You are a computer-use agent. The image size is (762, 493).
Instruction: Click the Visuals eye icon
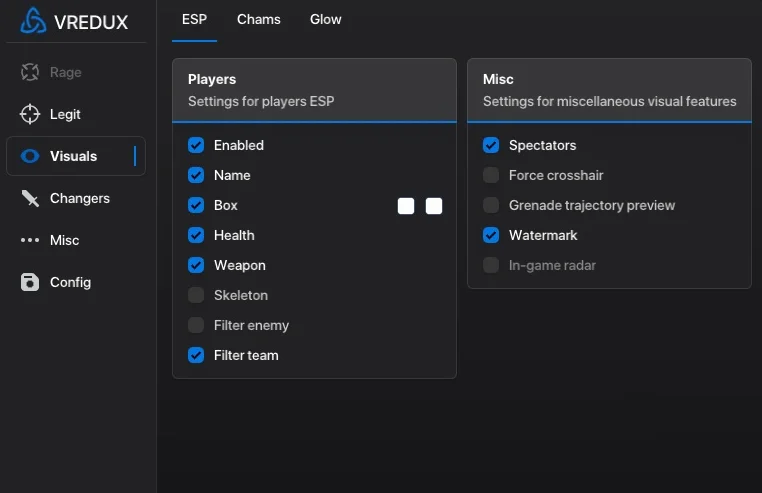point(30,156)
